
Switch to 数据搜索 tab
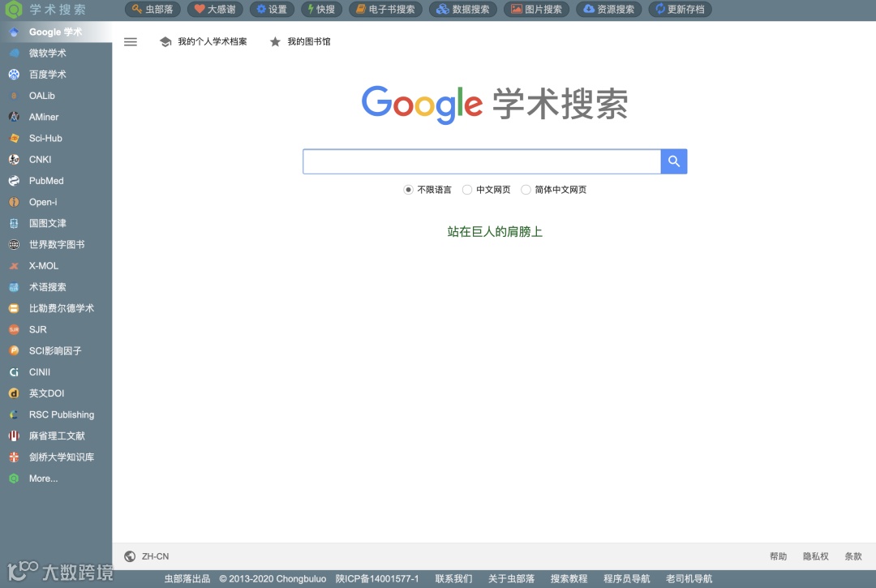(x=462, y=9)
